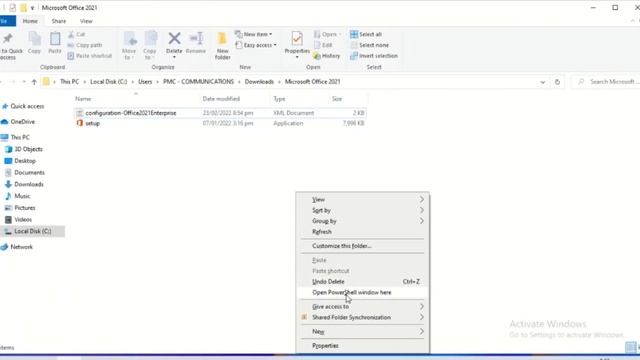Click the Rename icon

tap(196, 38)
